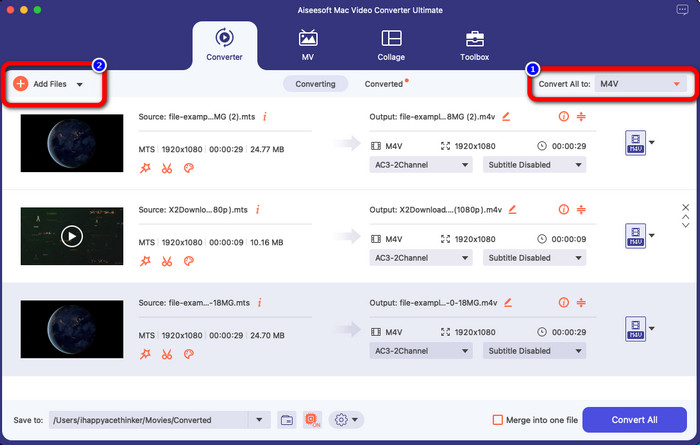Enable Merge into one file checkbox

click(x=497, y=420)
